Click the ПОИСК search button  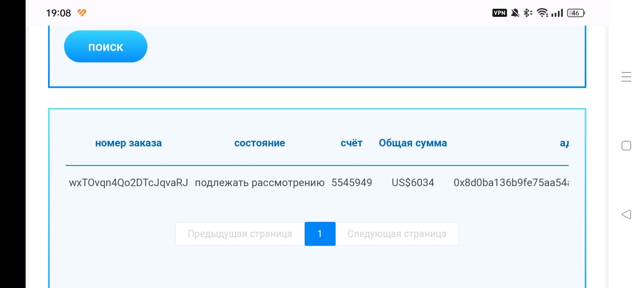[x=106, y=47]
